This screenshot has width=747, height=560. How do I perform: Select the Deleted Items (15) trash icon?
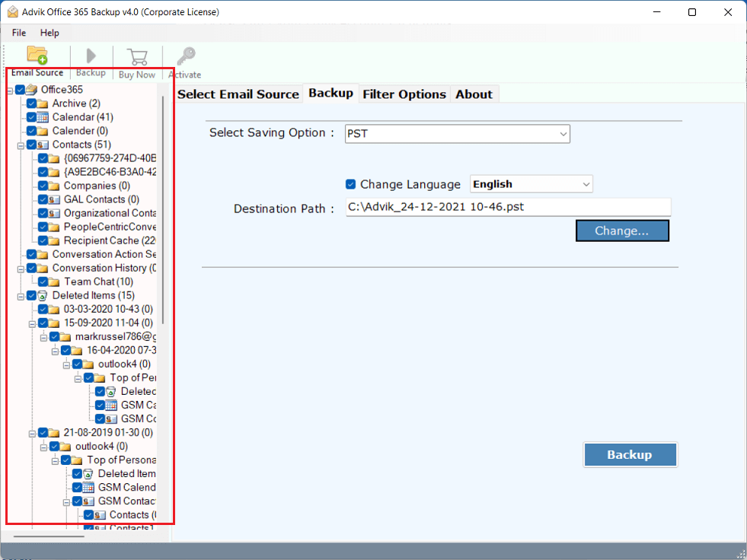pos(43,296)
